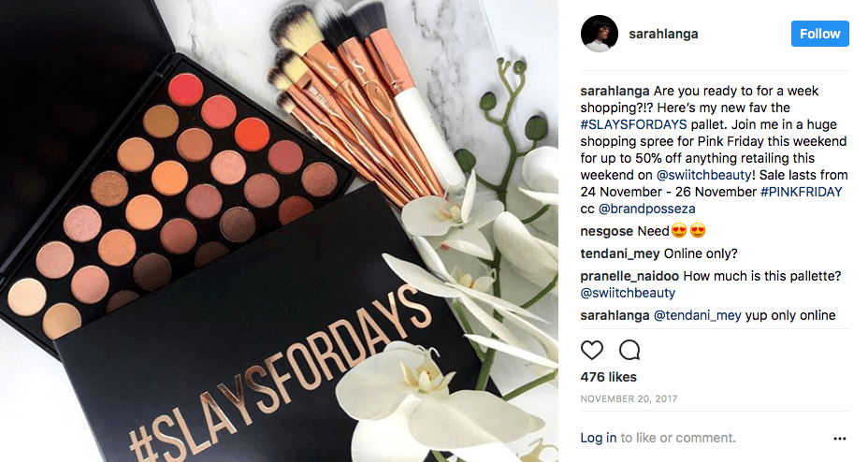Open the #PINKFRIDAY hashtag

pos(801,192)
